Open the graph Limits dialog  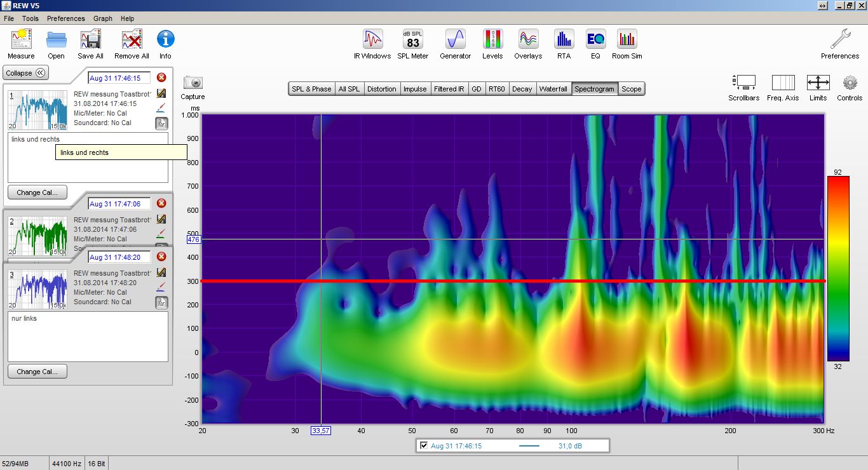tap(818, 88)
